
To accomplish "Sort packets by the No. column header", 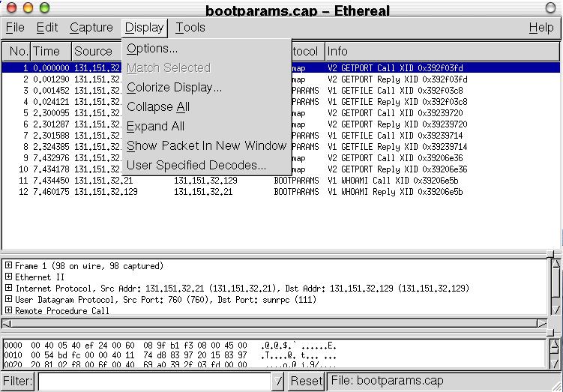I will click(x=16, y=51).
